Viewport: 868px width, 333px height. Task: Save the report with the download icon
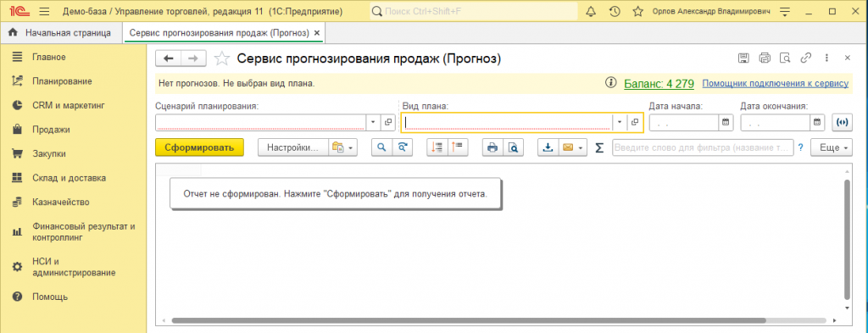click(548, 147)
